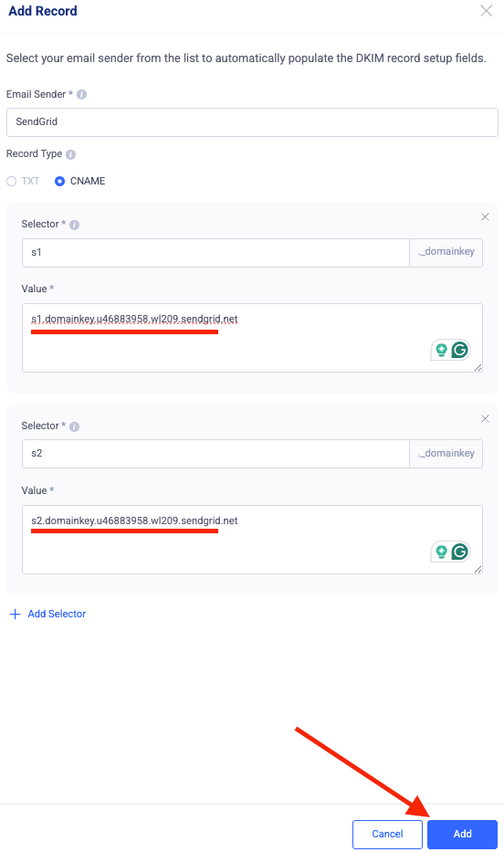Click info icon beside second Selector label
Image resolution: width=504 pixels, height=852 pixels.
74,426
